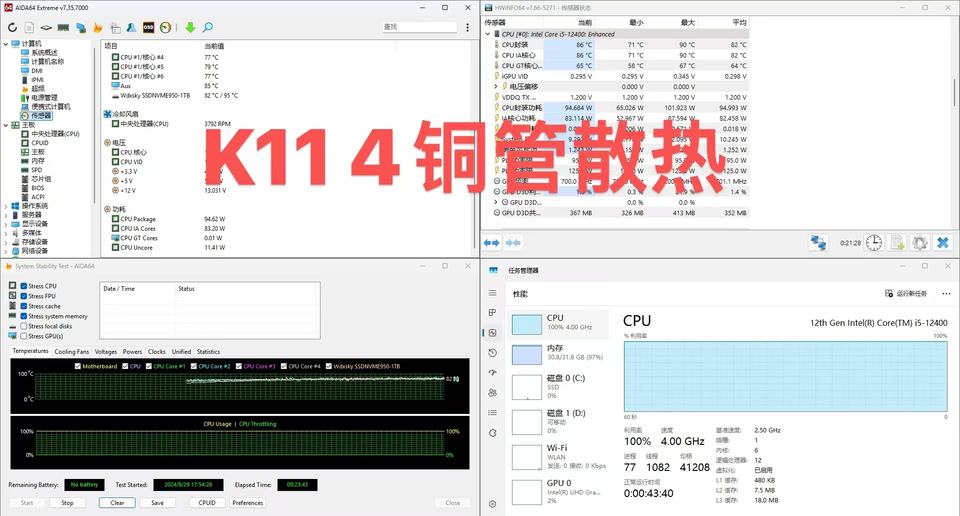The width and height of the screenshot is (960, 516).
Task: Click the AIDA64 memory benchmark chip icon
Action: [x=63, y=28]
